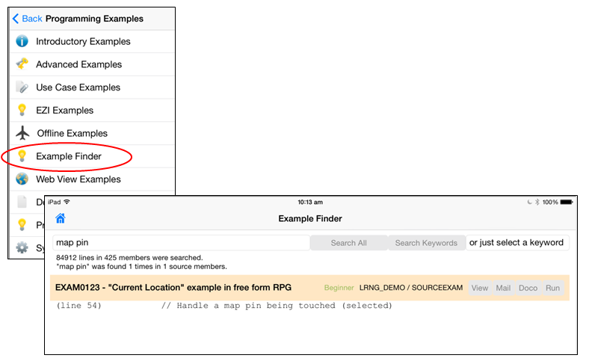Open Introductory Examples list item
Screen dimensions: 589x364
(93, 41)
